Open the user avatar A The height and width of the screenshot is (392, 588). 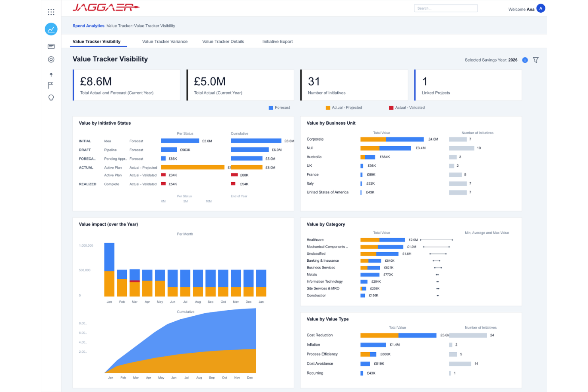coord(541,8)
